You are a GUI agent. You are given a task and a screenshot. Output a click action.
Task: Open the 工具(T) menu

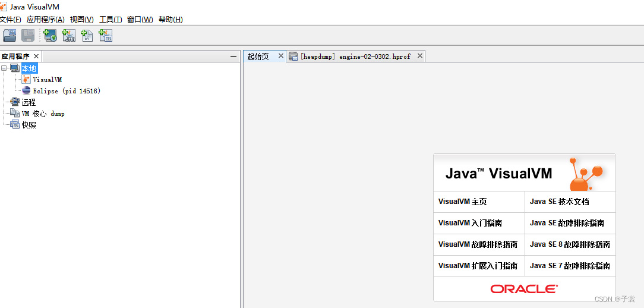(x=111, y=20)
